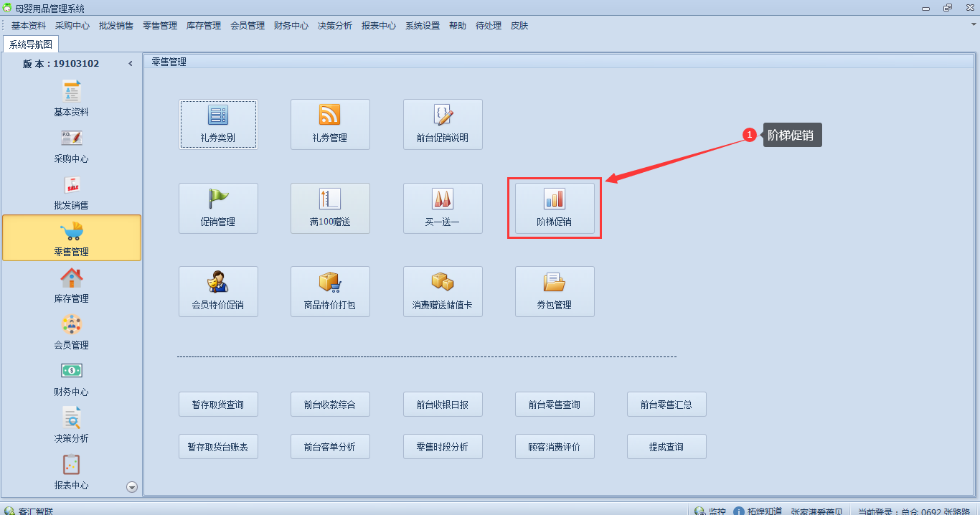Open the 买一送一 module
980x515 pixels.
pos(443,208)
